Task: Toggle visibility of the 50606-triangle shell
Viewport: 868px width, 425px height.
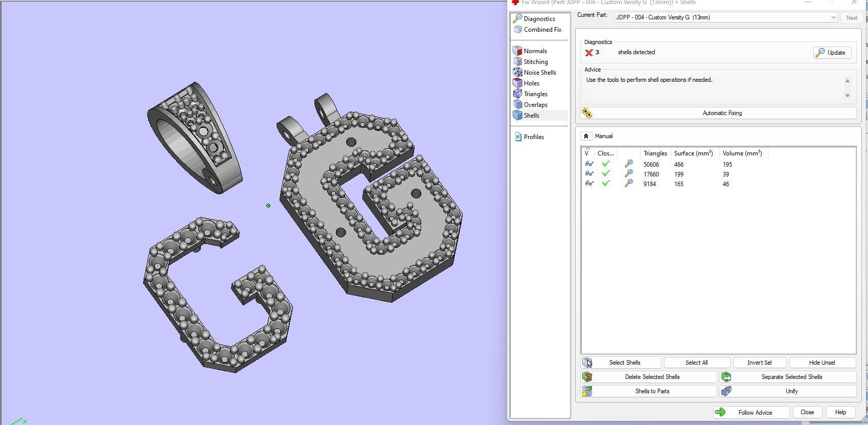Action: pos(589,164)
